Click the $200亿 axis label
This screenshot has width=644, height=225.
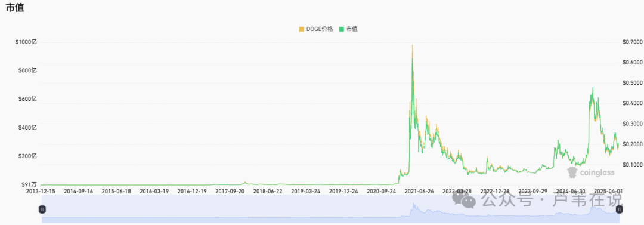(x=27, y=156)
